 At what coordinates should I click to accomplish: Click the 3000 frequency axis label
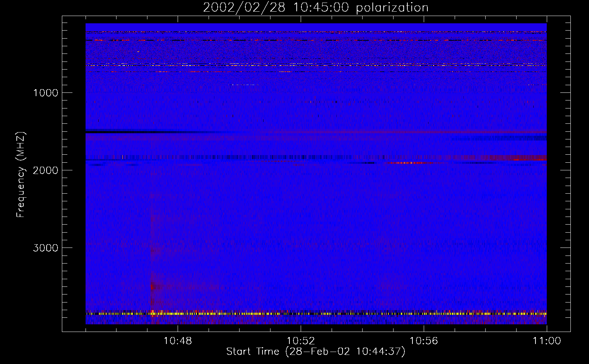coord(46,248)
